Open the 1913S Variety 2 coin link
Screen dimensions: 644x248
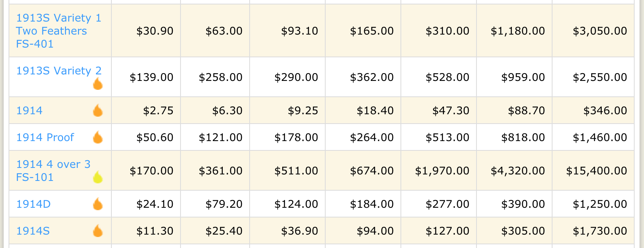[x=59, y=71]
